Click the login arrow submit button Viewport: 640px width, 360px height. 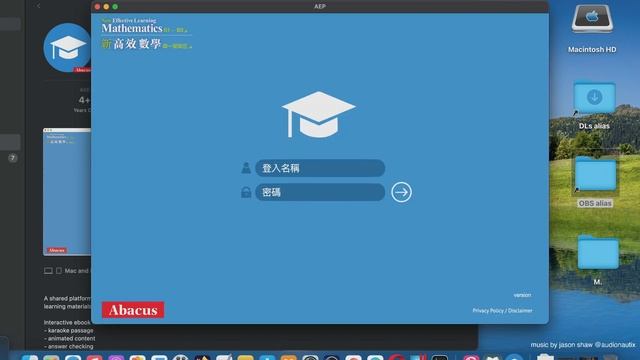[x=401, y=192]
